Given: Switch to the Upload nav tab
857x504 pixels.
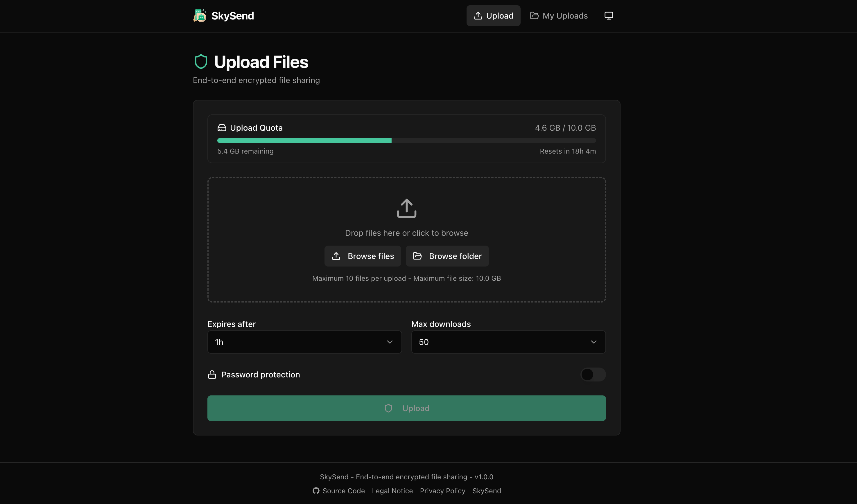Looking at the screenshot, I should tap(493, 16).
